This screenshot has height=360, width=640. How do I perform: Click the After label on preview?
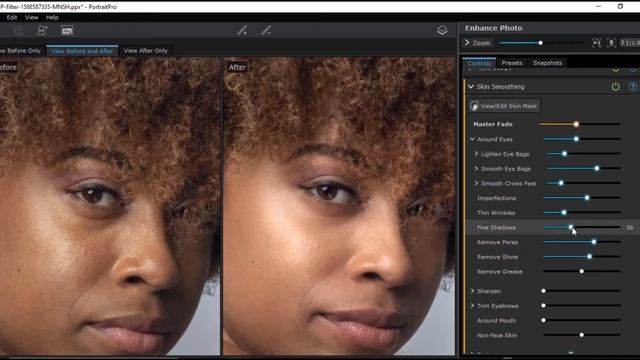237,67
